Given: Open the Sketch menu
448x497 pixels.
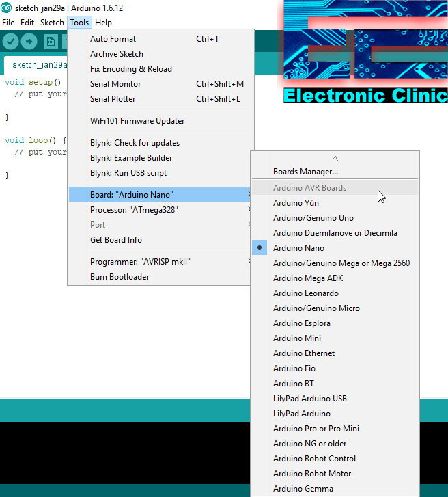Looking at the screenshot, I should (52, 23).
